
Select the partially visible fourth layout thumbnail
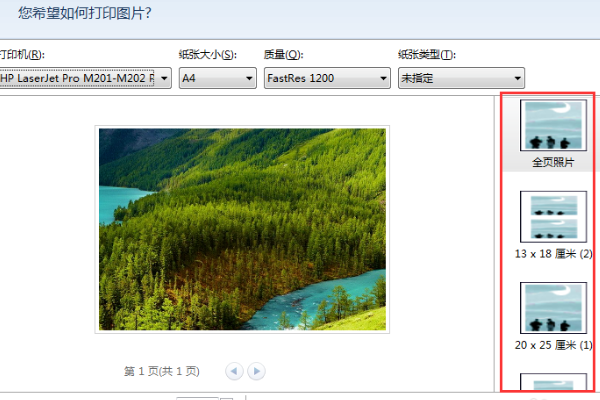553,381
